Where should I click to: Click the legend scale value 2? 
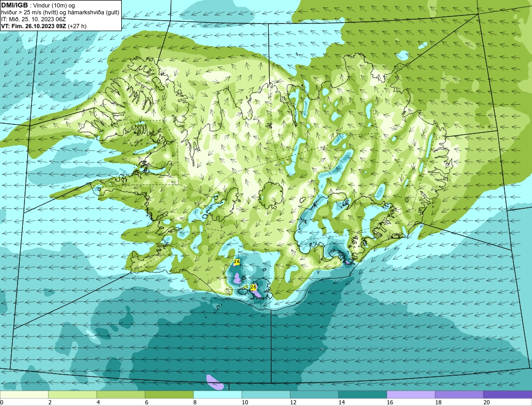(50, 403)
